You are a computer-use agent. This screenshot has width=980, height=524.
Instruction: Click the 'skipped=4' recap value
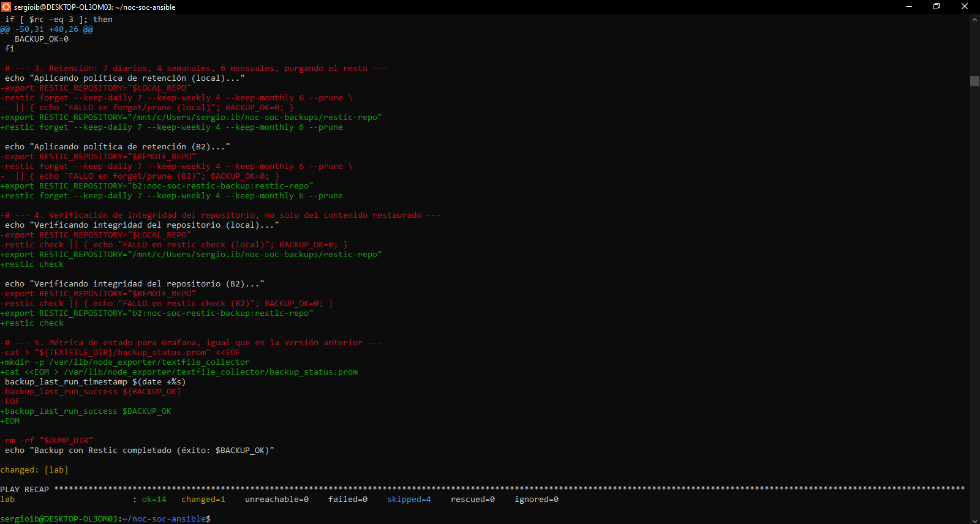409,500
